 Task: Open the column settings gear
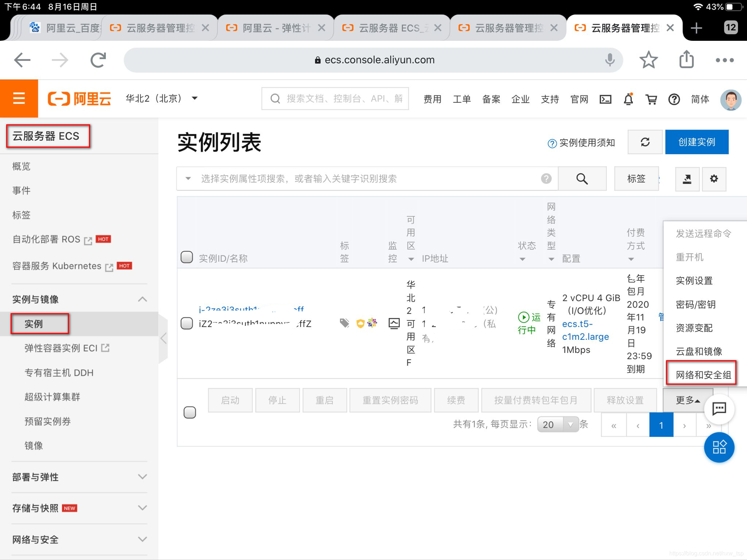pyautogui.click(x=714, y=179)
